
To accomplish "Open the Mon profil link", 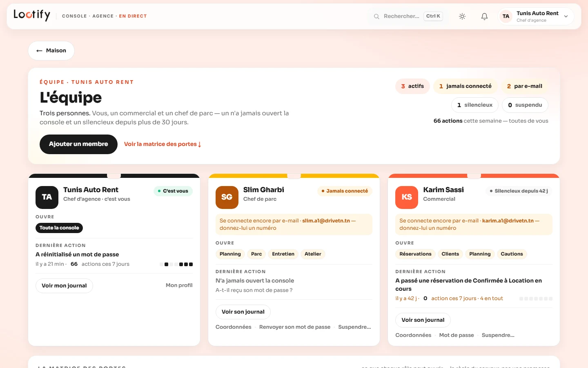I will coord(179,285).
